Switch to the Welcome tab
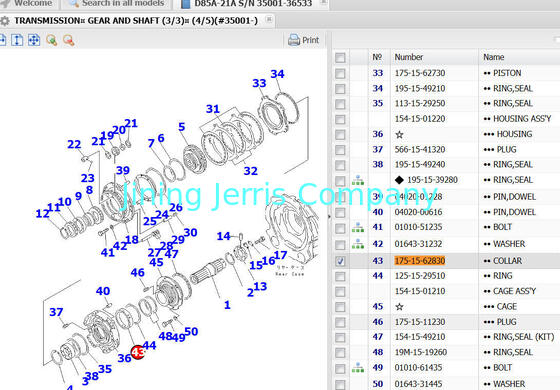The image size is (560, 390). click(29, 4)
